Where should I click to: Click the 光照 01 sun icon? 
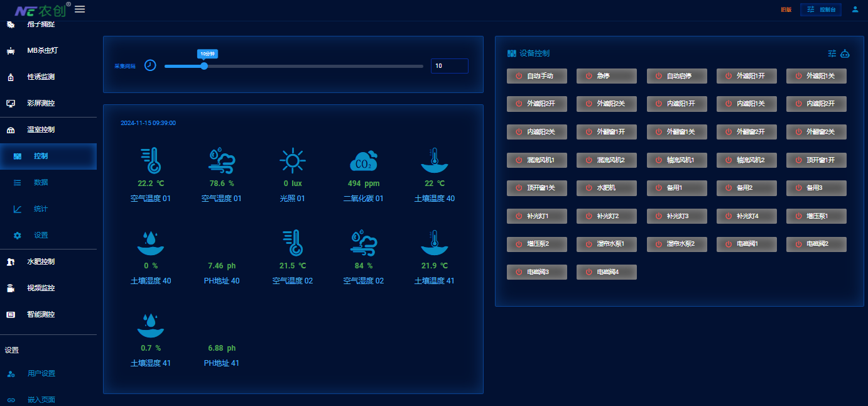point(292,161)
